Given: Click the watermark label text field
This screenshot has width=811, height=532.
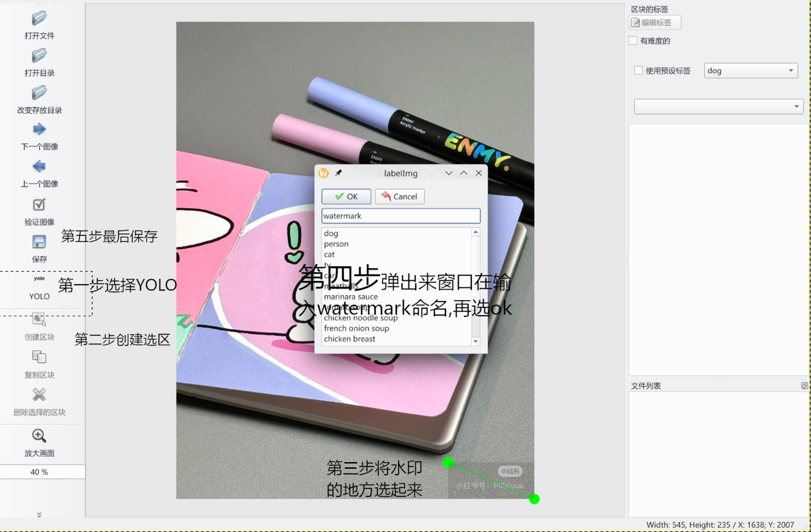Looking at the screenshot, I should [401, 216].
